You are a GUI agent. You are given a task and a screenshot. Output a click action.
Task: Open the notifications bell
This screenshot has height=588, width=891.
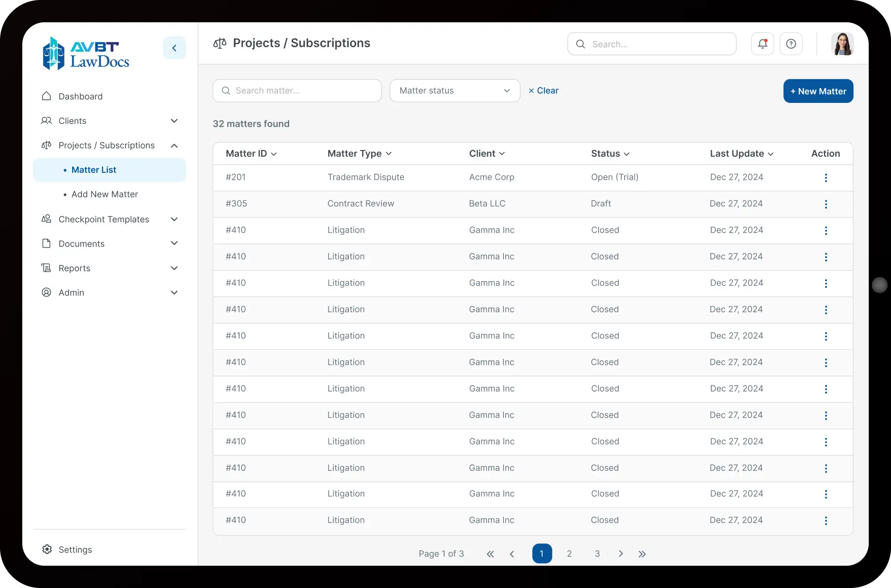(x=762, y=44)
